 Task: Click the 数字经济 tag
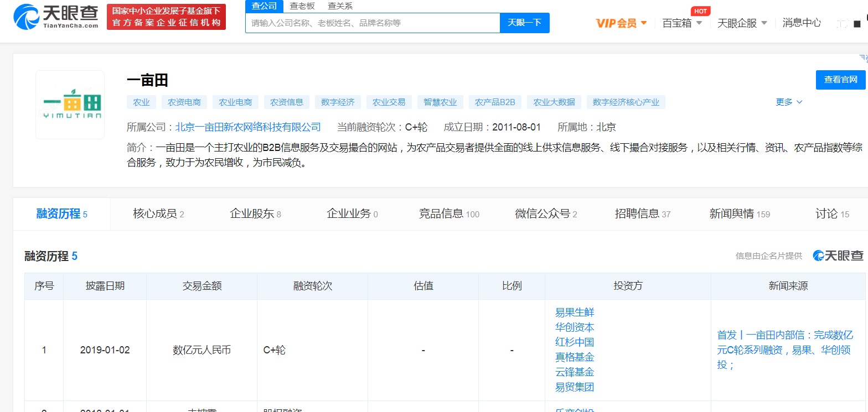point(338,102)
